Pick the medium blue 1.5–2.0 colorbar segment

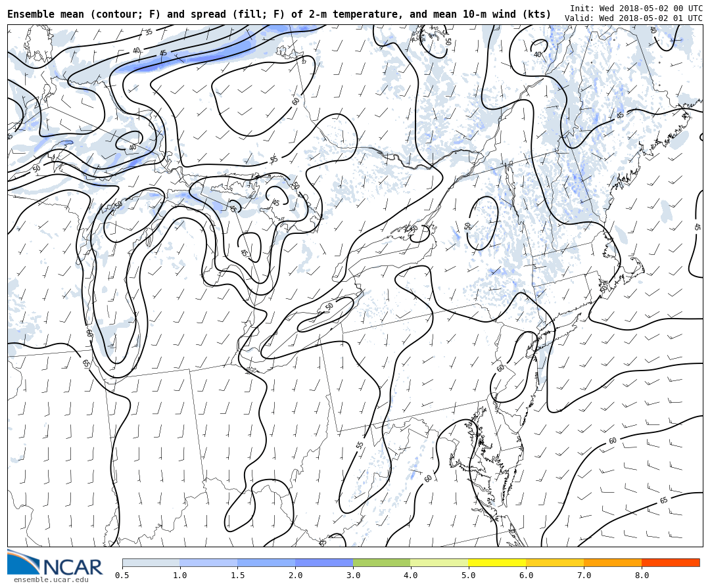(x=267, y=563)
